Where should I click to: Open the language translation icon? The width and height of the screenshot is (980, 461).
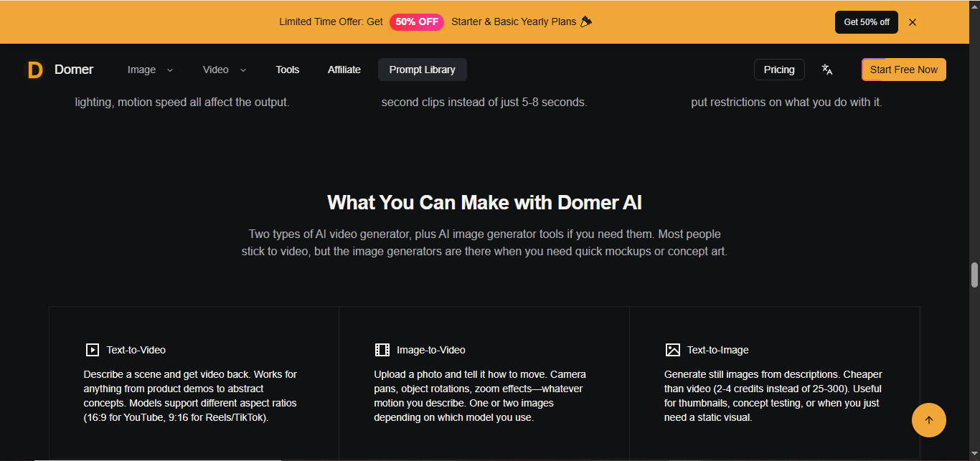(x=827, y=70)
